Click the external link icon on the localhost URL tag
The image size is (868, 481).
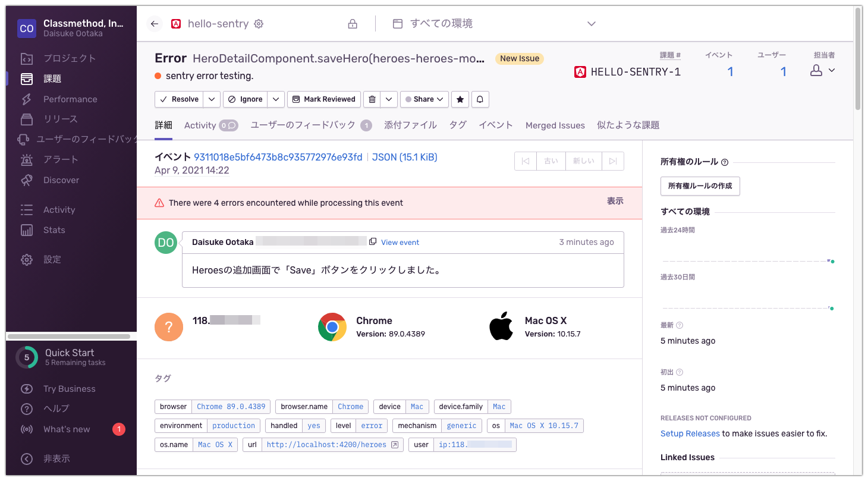(394, 444)
